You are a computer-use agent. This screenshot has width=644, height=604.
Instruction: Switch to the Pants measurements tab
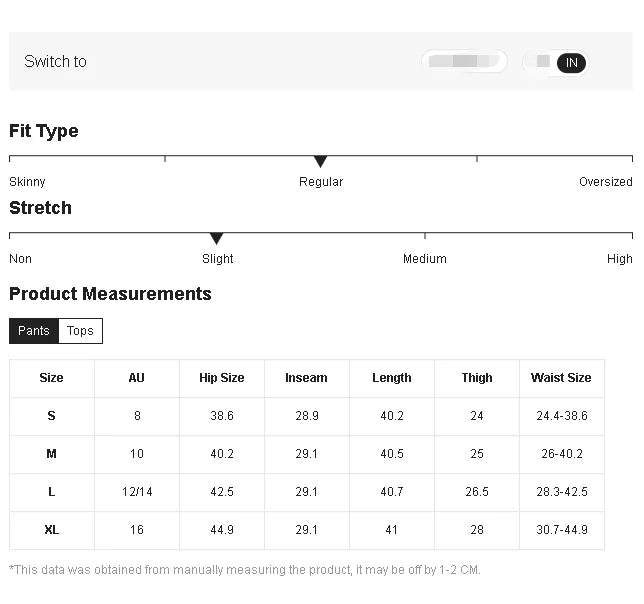tap(34, 331)
